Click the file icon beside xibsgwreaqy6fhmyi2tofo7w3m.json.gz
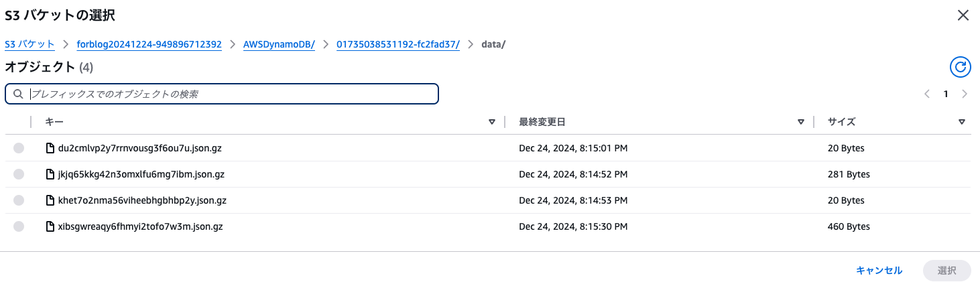The width and height of the screenshot is (980, 282). [x=50, y=226]
